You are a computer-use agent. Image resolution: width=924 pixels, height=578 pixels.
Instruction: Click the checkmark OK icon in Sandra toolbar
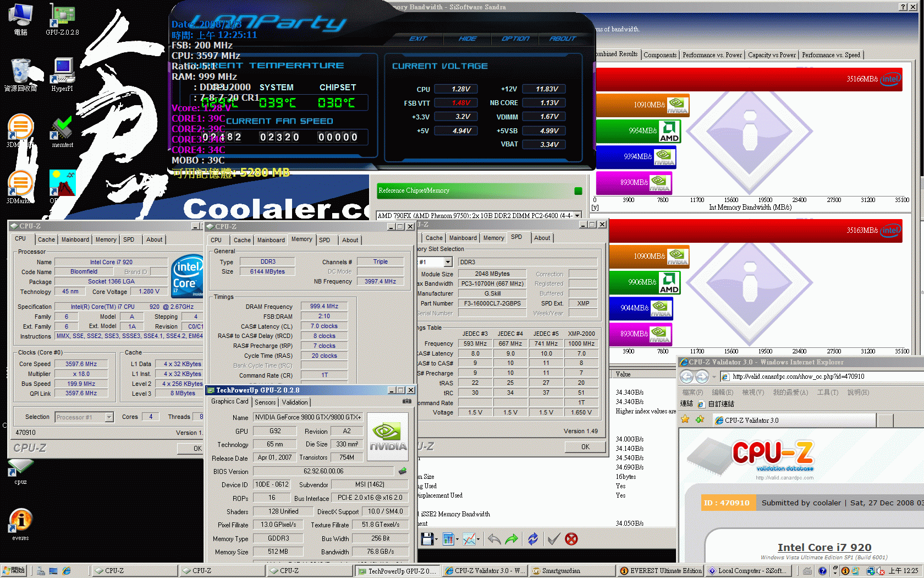tap(553, 539)
